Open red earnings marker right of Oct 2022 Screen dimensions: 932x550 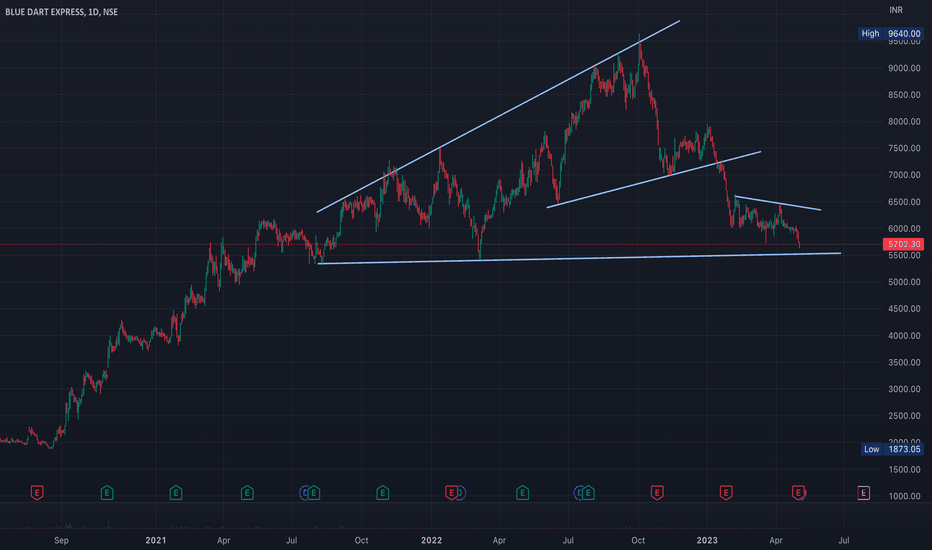coord(657,492)
